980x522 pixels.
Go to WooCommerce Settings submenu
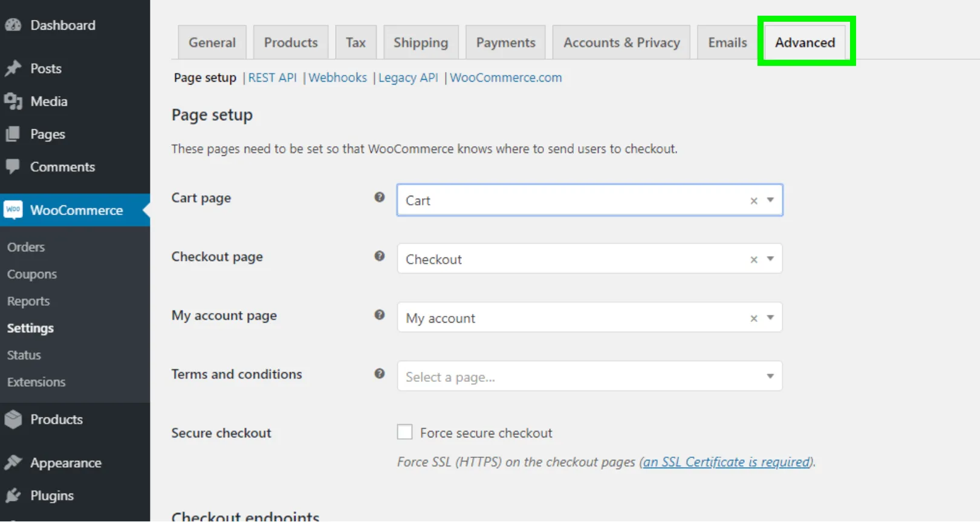tap(30, 328)
